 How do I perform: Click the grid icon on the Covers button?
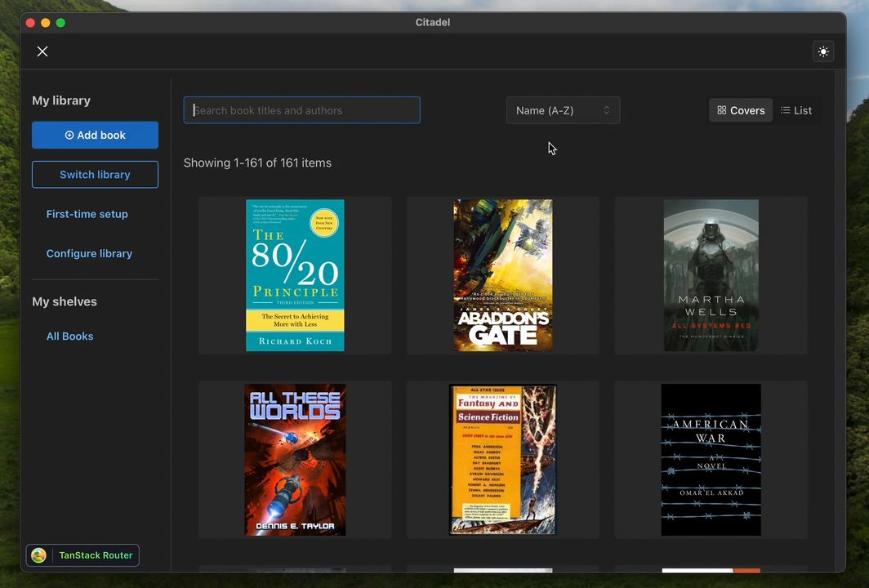(721, 110)
